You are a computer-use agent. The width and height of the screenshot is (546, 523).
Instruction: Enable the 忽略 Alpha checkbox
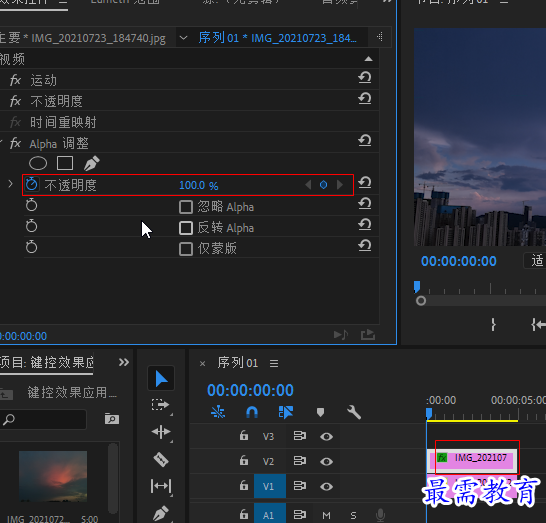point(186,207)
